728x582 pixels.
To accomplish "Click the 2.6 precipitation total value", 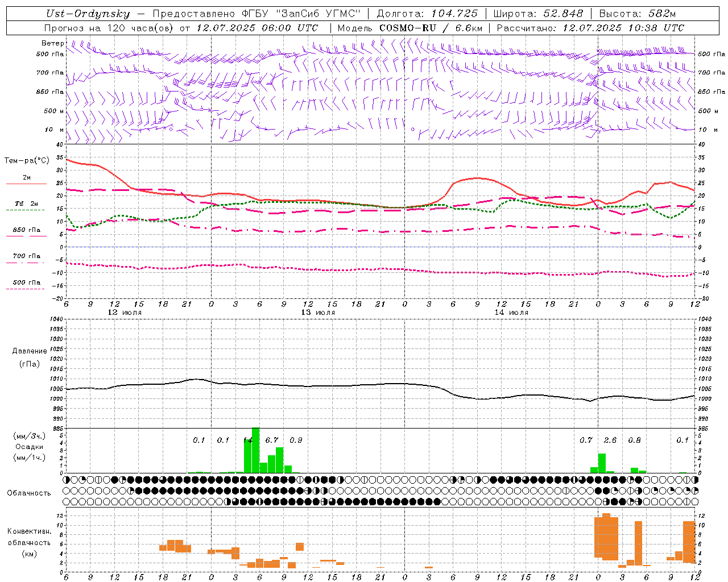I will tap(610, 440).
